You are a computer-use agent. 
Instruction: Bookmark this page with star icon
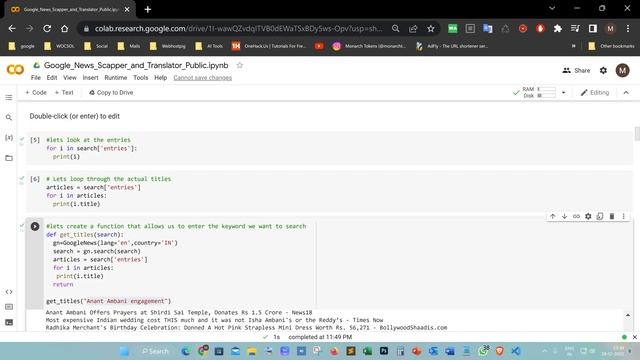tap(431, 29)
